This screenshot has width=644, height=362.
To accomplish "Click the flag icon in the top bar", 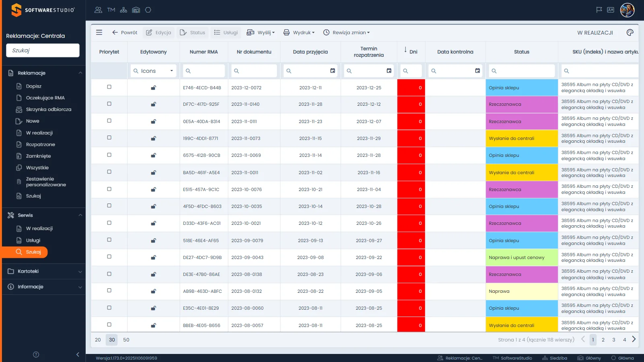I will click(x=599, y=10).
